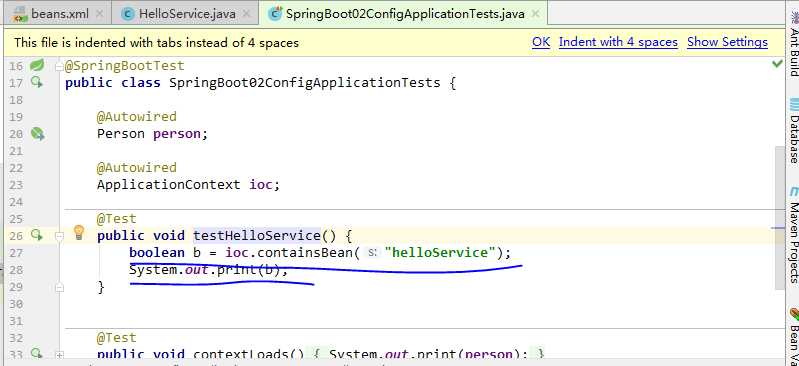This screenshot has width=799, height=366.
Task: Click the HelloService.java class icon
Action: [128, 14]
